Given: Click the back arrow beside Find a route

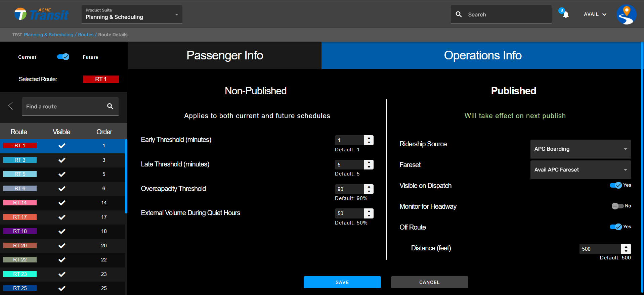Looking at the screenshot, I should pos(11,106).
